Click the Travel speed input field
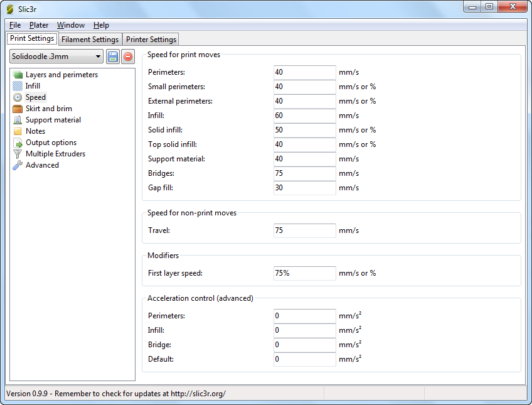The height and width of the screenshot is (405, 532). [x=305, y=230]
